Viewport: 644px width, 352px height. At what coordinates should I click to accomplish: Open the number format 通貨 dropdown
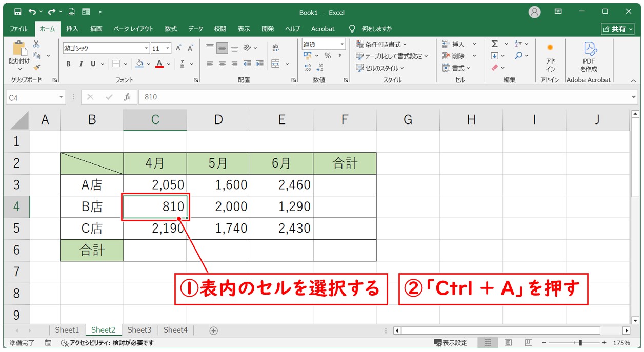click(341, 44)
